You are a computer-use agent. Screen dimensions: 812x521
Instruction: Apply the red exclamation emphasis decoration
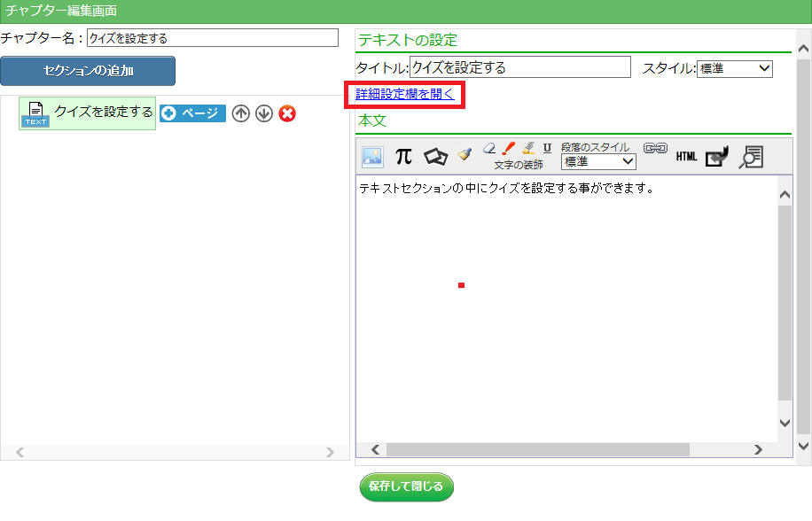(509, 149)
